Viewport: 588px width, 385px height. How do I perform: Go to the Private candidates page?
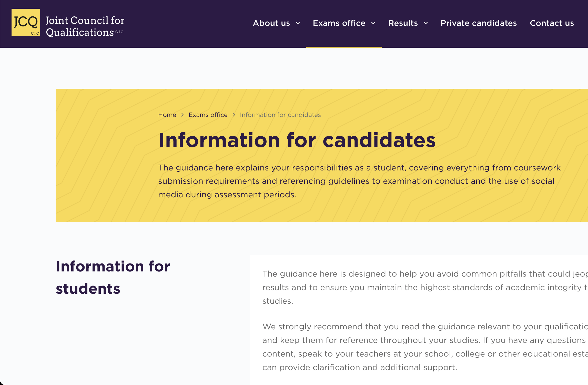pyautogui.click(x=479, y=23)
